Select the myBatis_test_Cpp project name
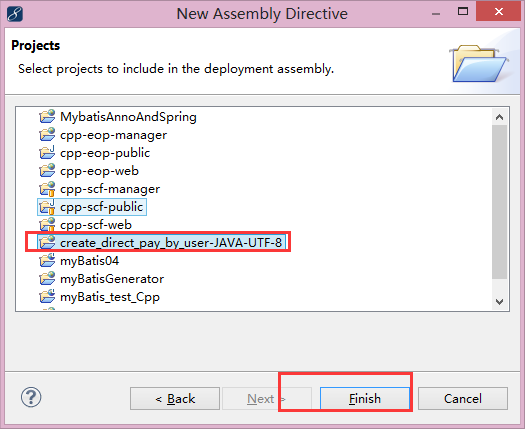 point(110,297)
